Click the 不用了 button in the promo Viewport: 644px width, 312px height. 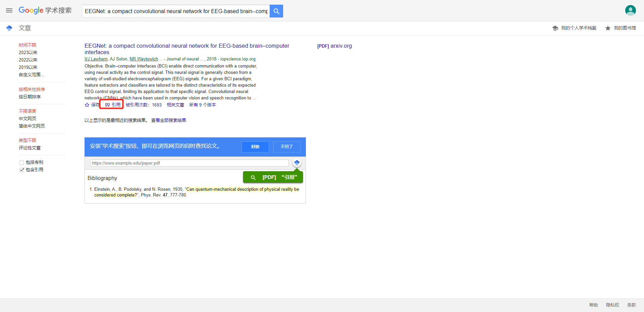pyautogui.click(x=287, y=147)
